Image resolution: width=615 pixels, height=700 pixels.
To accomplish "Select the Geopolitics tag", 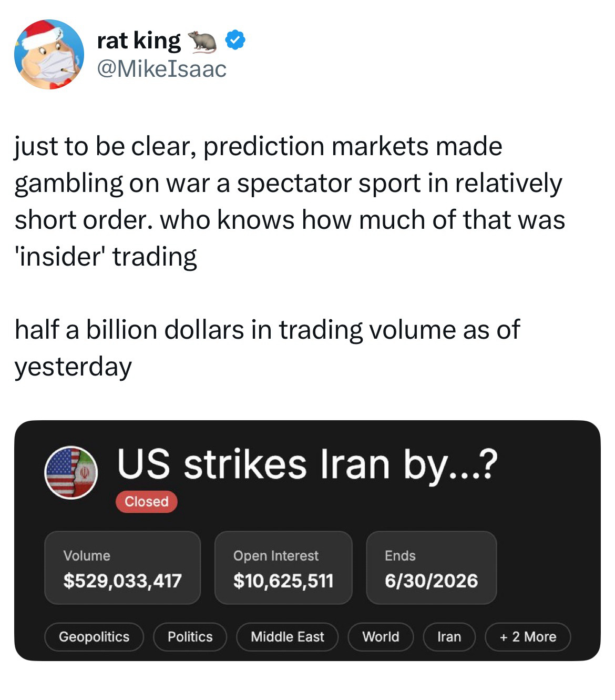I will coord(94,637).
